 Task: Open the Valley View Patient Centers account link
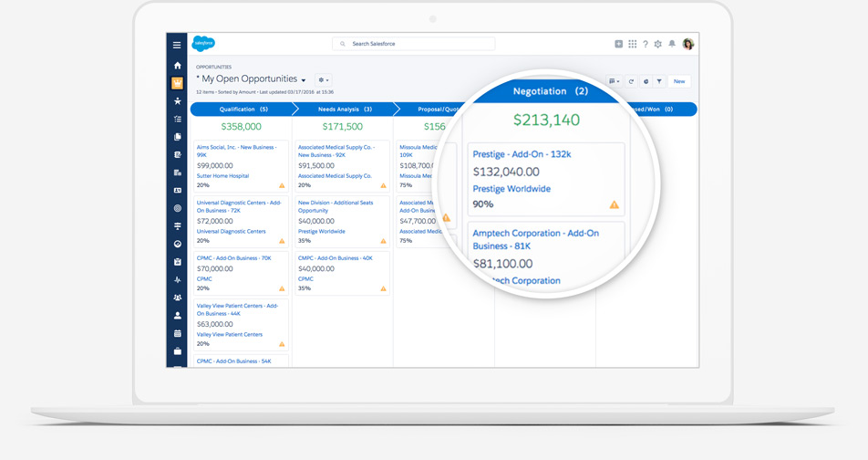pyautogui.click(x=229, y=334)
